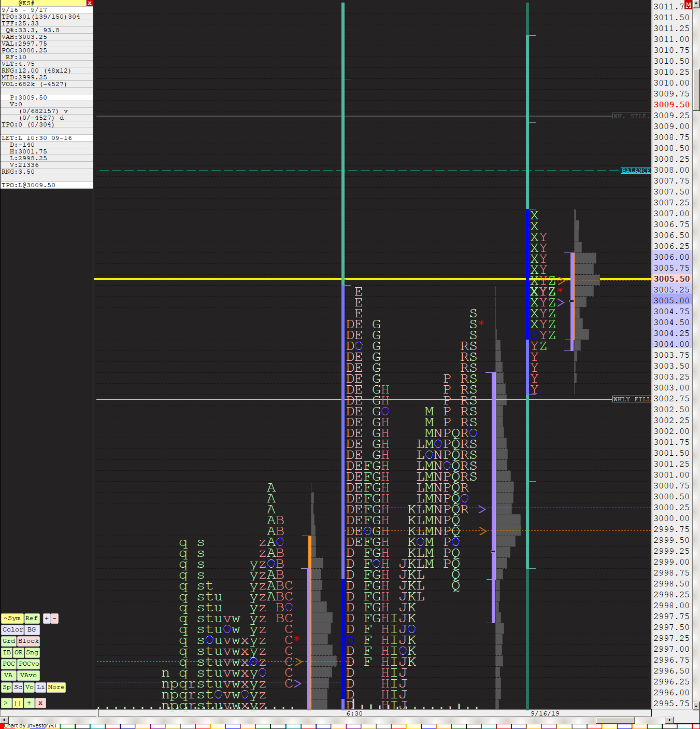Screen dimensions: 700x729
Task: Toggle the VAvo volume value area button
Action: pos(28,675)
